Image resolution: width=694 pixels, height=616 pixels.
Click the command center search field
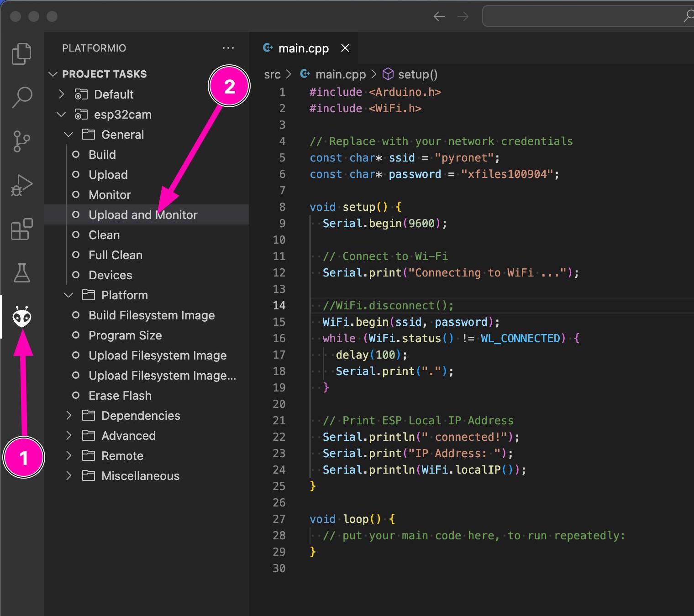(x=588, y=16)
